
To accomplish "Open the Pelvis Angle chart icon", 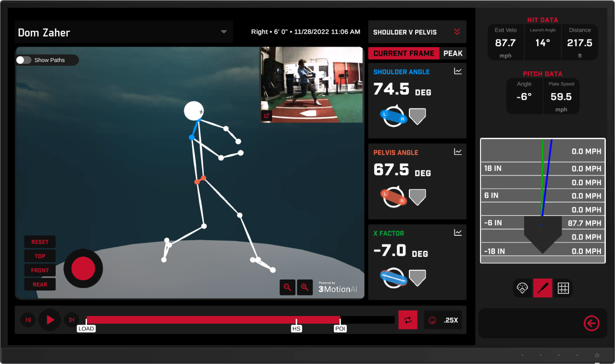I will [x=458, y=152].
